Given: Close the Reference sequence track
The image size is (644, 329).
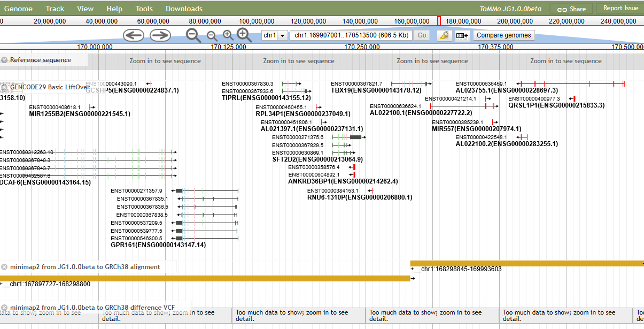Looking at the screenshot, I should tap(4, 60).
